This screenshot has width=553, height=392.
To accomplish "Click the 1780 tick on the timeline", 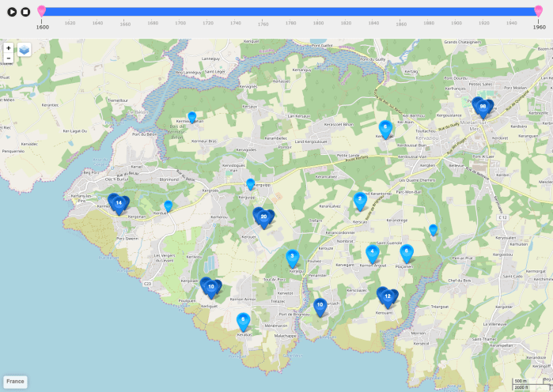I will click(290, 23).
